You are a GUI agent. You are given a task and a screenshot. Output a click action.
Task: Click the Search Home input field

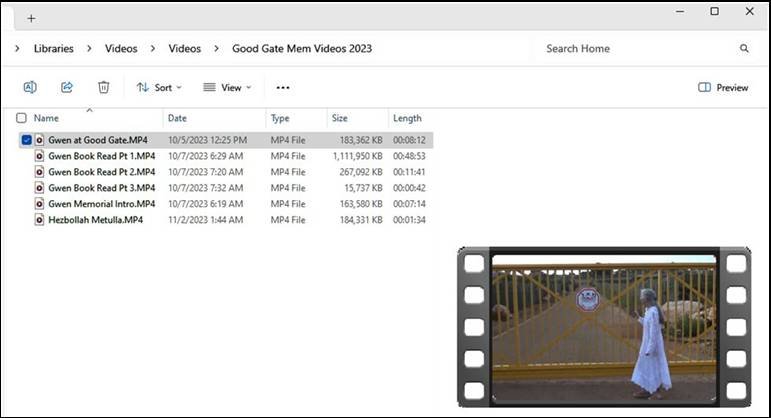coord(630,48)
